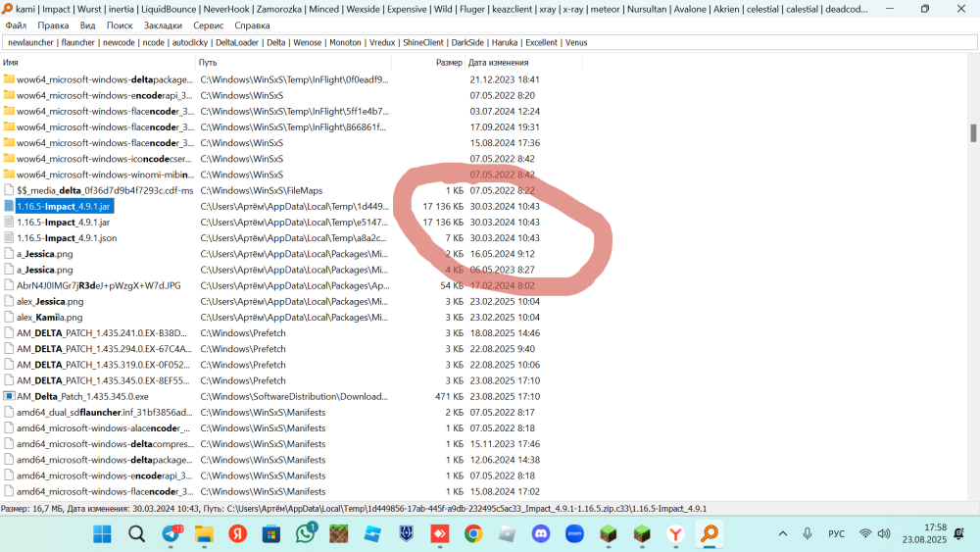Open red AnyDesk taskbar icon
This screenshot has height=552, width=980.
440,534
